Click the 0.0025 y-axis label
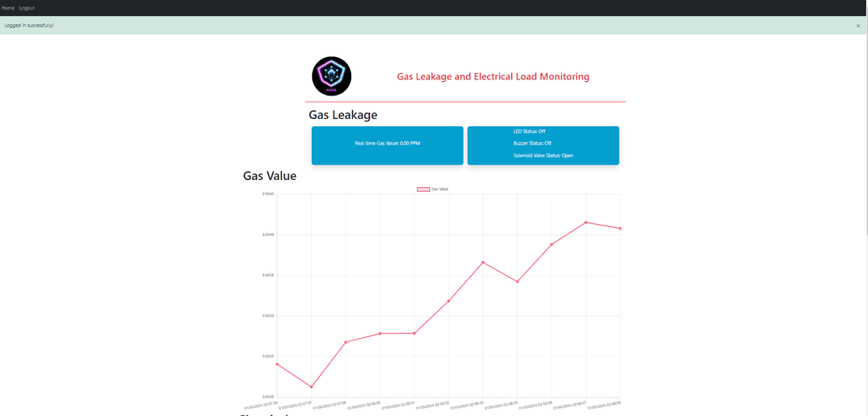The width and height of the screenshot is (868, 416). 268,357
